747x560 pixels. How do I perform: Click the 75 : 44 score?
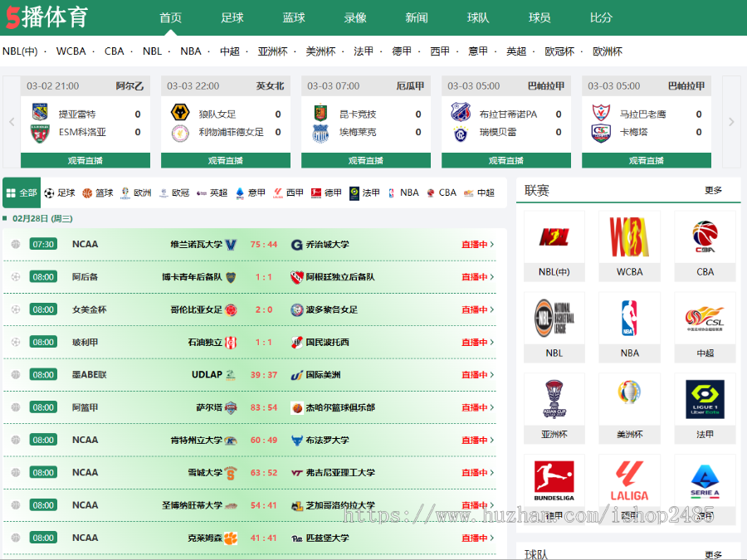[263, 245]
